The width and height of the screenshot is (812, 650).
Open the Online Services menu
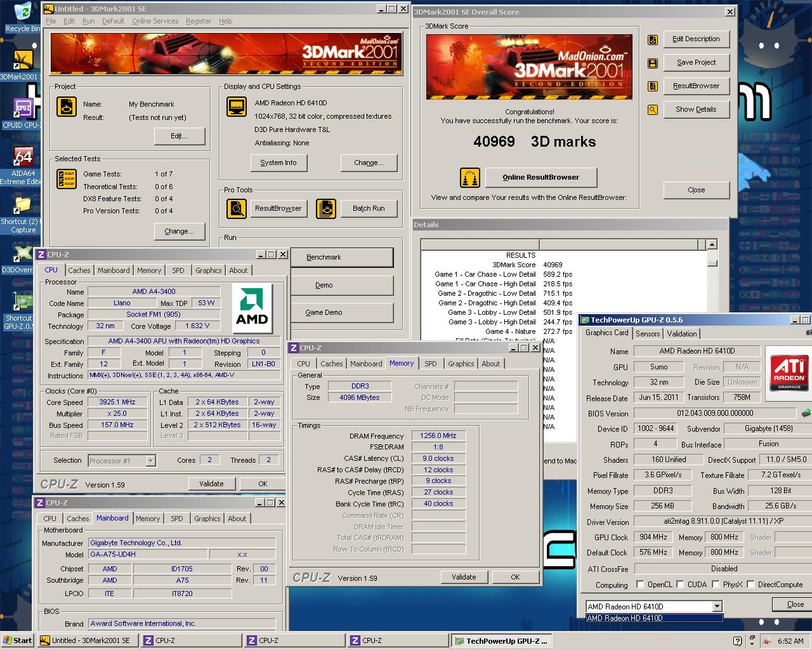[155, 21]
